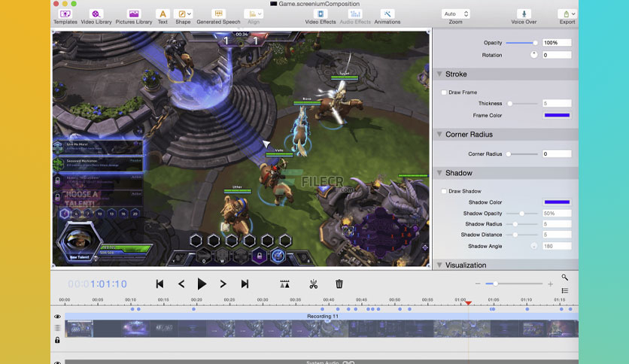Step back one frame

click(x=181, y=284)
